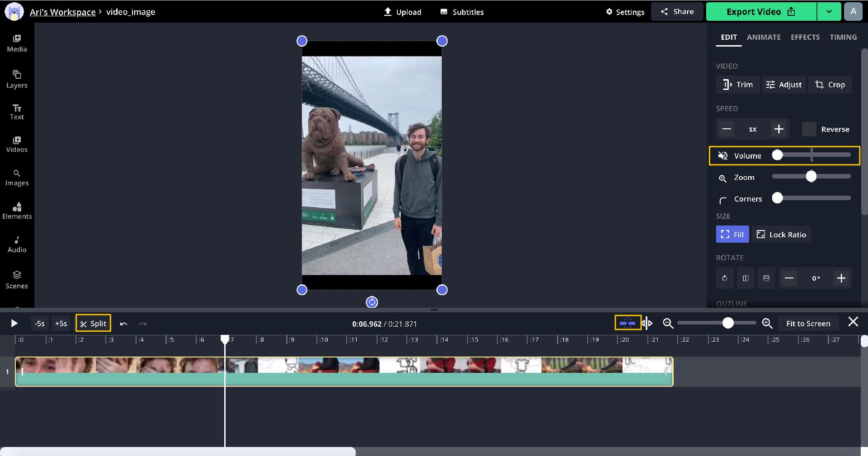
Task: Switch to the TIMING tab
Action: [x=843, y=37]
